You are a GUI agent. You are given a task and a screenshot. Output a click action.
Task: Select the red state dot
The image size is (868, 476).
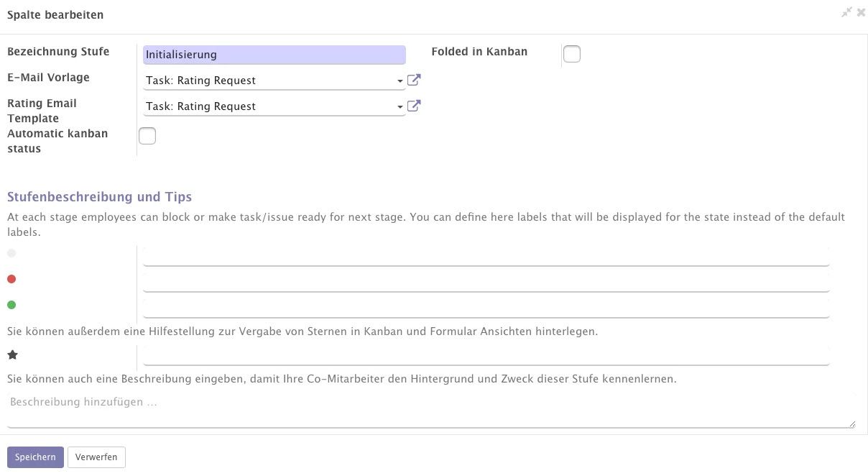coord(11,278)
